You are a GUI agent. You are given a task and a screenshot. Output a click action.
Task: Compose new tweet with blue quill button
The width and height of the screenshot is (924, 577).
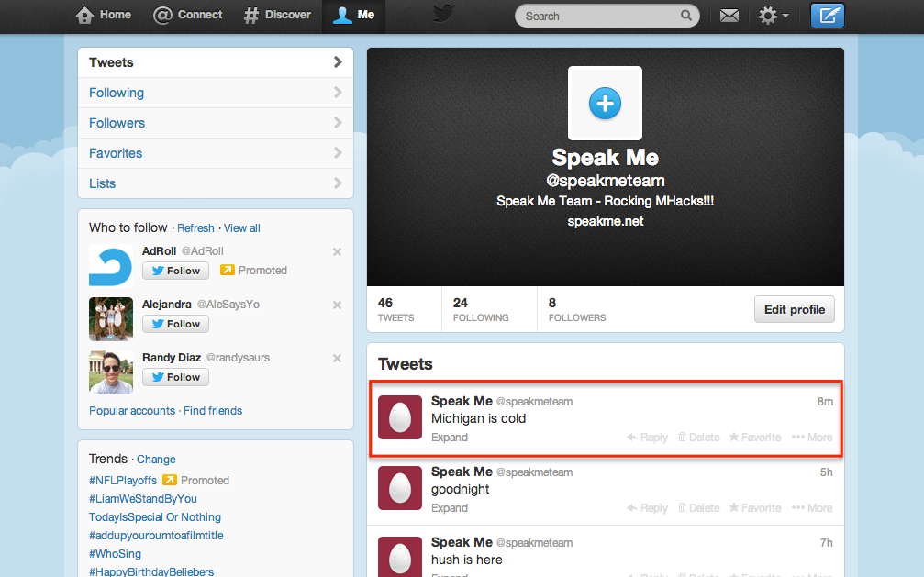click(x=828, y=16)
